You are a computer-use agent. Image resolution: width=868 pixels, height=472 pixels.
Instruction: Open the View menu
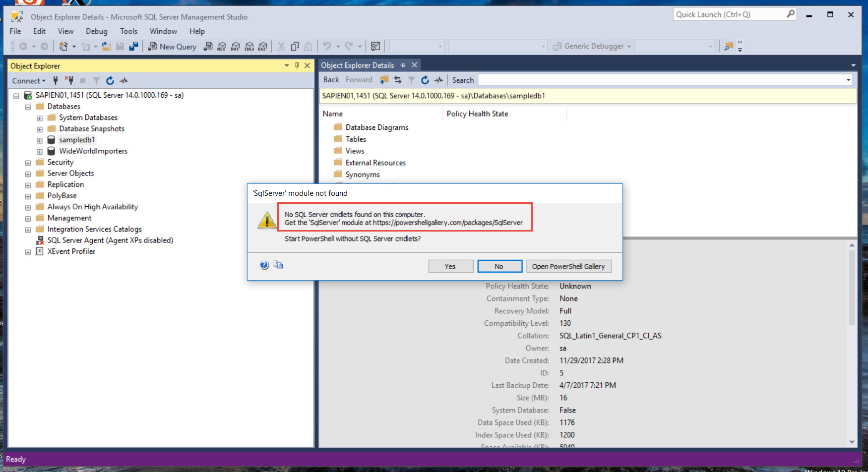(65, 31)
